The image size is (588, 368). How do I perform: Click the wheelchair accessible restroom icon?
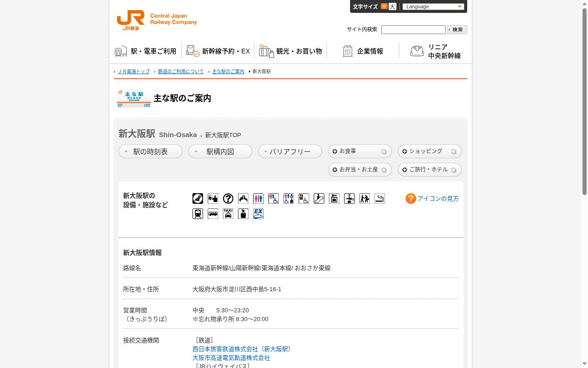273,198
